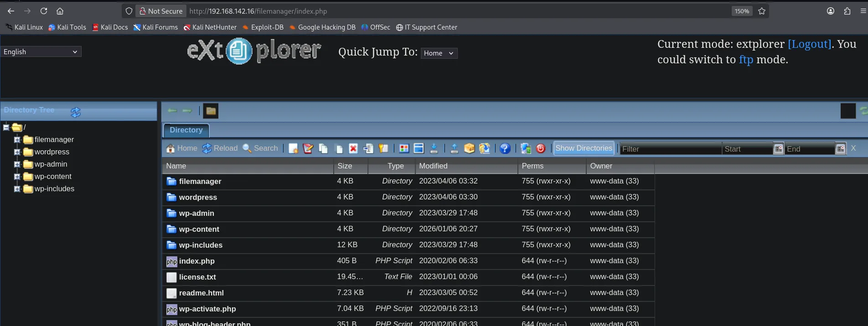The height and width of the screenshot is (326, 868).
Task: Click the Admin users icon
Action: 526,148
